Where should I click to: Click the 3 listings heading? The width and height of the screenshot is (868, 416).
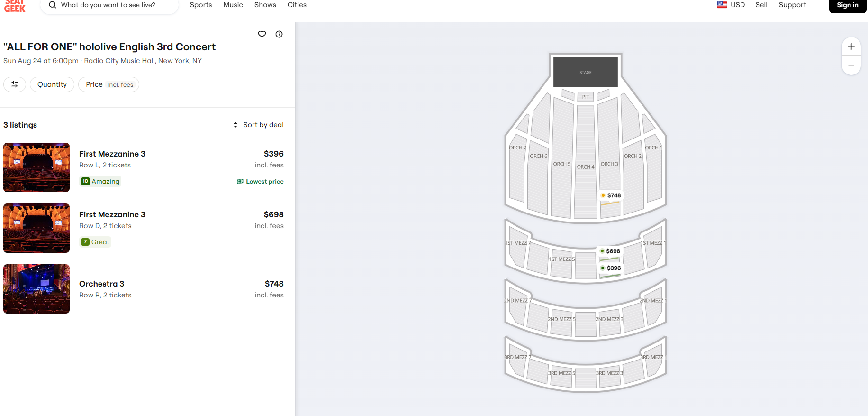coord(20,125)
